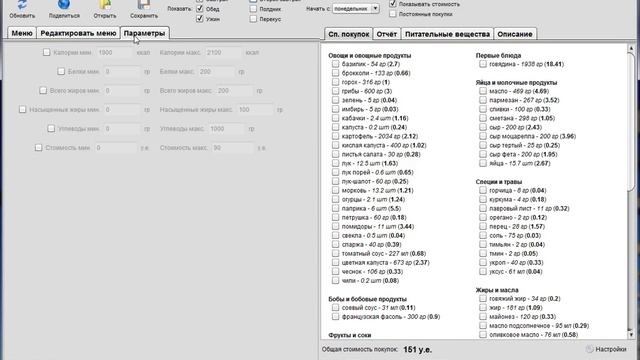Check the горчица shopping item
The width and height of the screenshot is (640, 360).
tap(483, 190)
